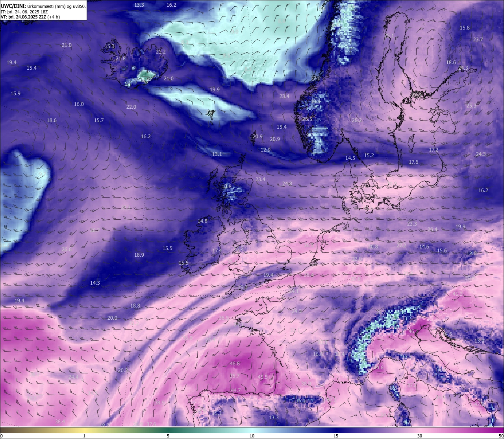Click the 5 tick label on color scale
This screenshot has height=439, width=504.
(x=168, y=436)
